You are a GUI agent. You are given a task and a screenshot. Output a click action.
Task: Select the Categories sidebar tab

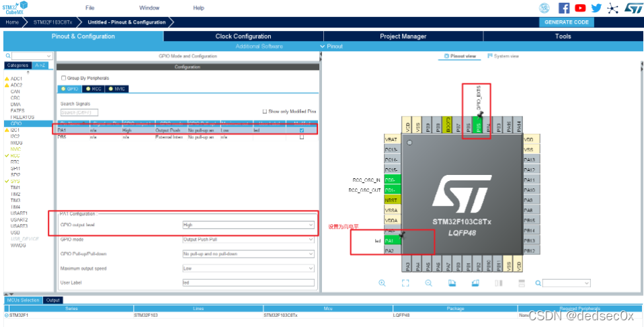pos(17,65)
